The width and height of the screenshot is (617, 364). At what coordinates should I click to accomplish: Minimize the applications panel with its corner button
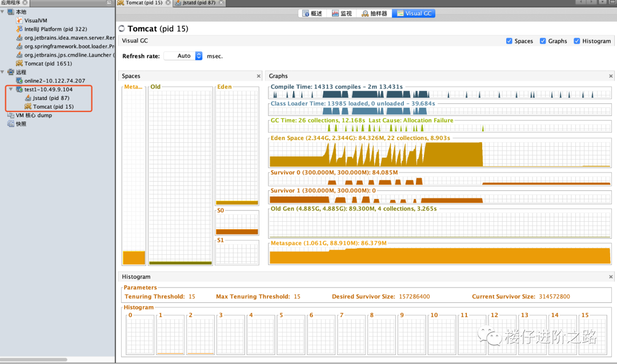coord(109,3)
